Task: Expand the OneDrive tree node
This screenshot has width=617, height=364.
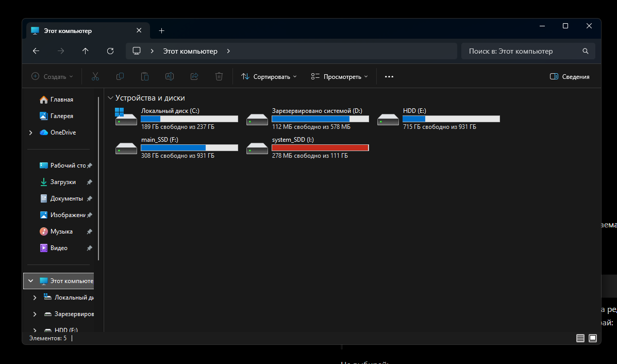Action: [31, 133]
